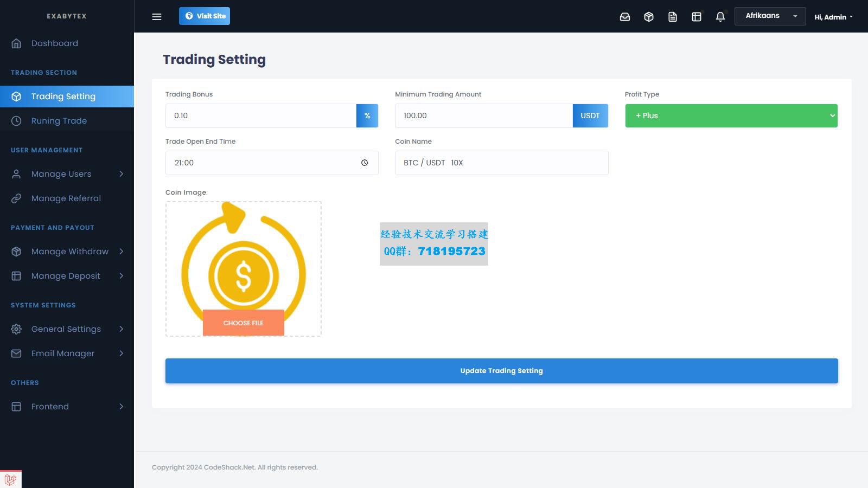This screenshot has height=488, width=868.
Task: Open Runing Trade menu item
Action: coord(67,121)
